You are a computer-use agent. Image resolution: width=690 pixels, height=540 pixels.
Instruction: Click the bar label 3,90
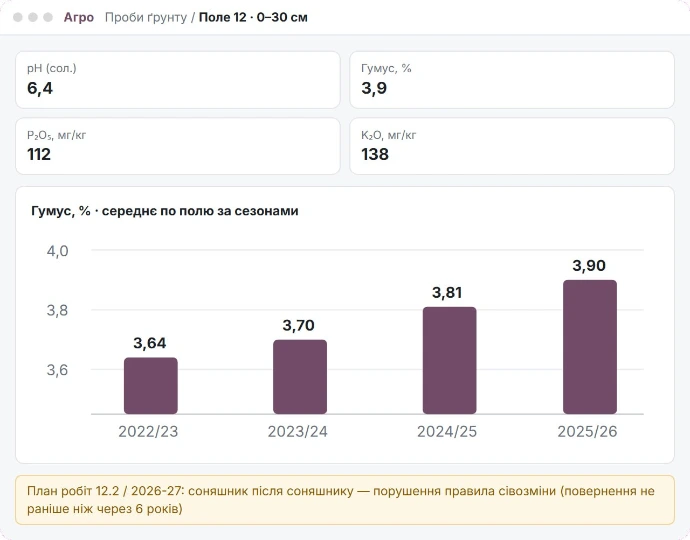tap(589, 265)
